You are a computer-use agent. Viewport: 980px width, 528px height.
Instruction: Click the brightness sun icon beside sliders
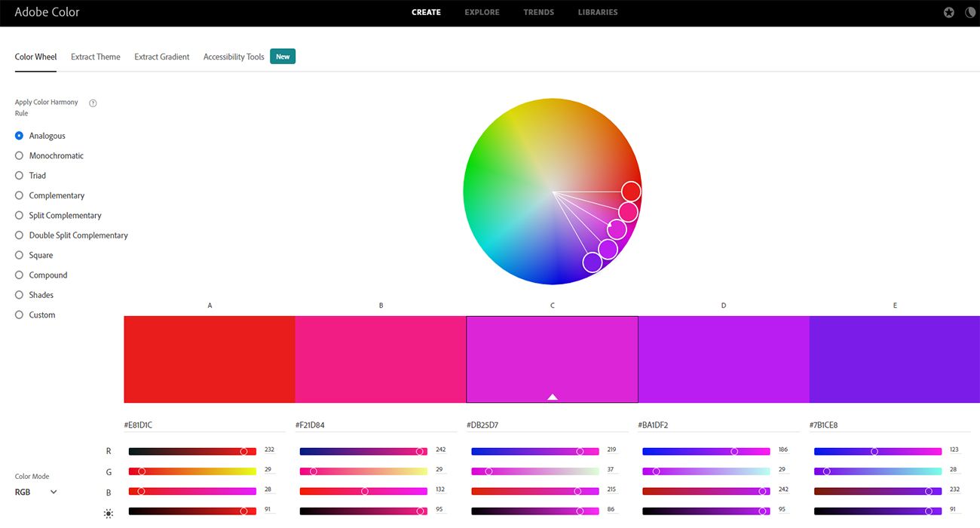click(x=109, y=514)
